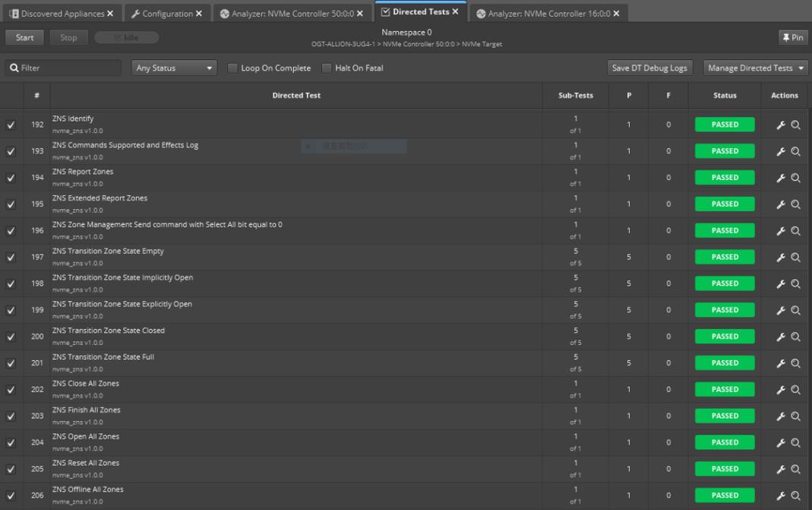Inspect ZNS Transition Zone State Full results magnifier
812x510 pixels.
coord(795,363)
